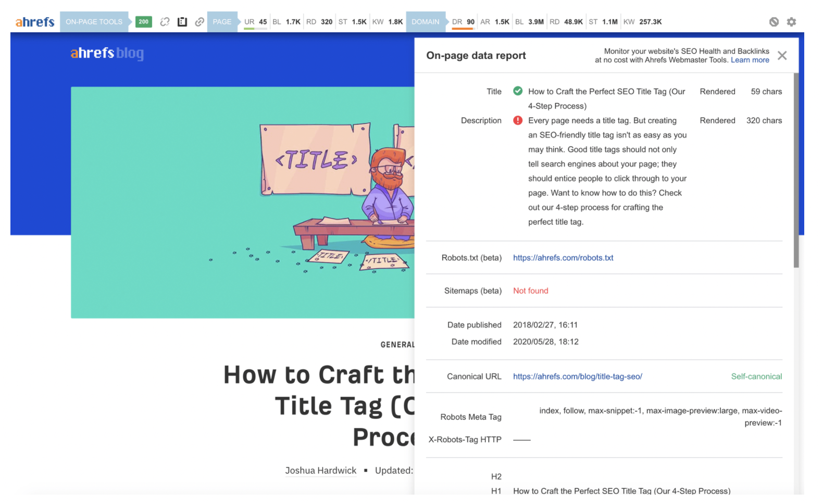This screenshot has height=504, width=823.
Task: Click the Ahrefs logo in the toolbar
Action: [x=35, y=22]
